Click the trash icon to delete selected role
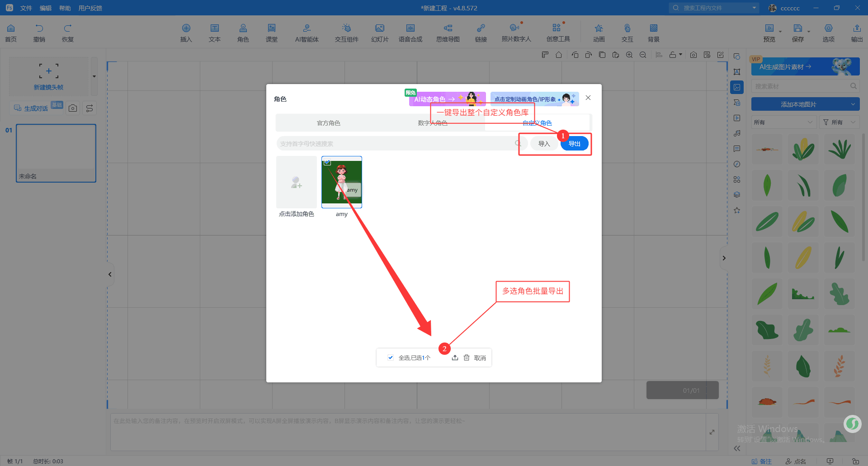This screenshot has width=868, height=466. coord(467,358)
